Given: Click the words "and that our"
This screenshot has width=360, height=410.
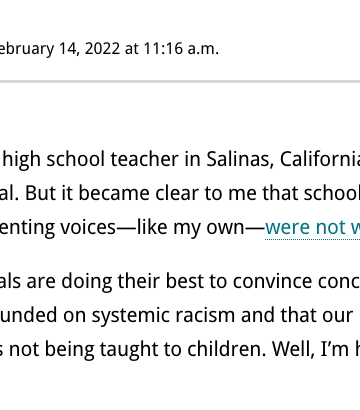Looking at the screenshot, I should [x=297, y=315].
